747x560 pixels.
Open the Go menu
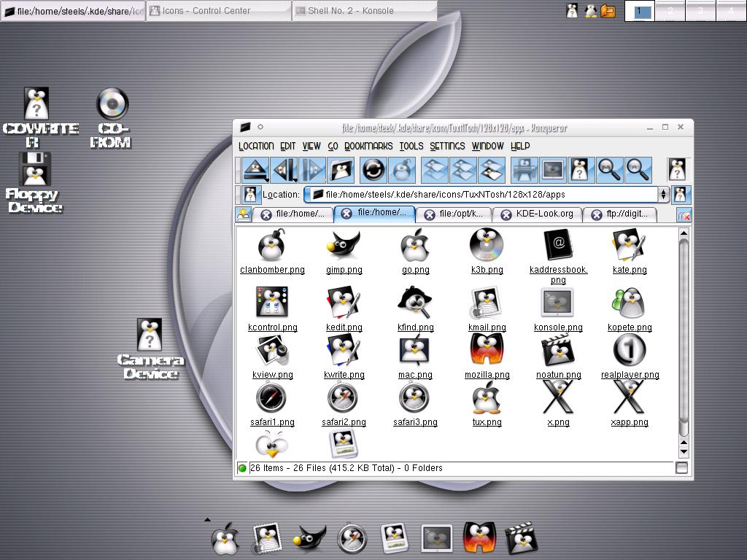click(333, 146)
